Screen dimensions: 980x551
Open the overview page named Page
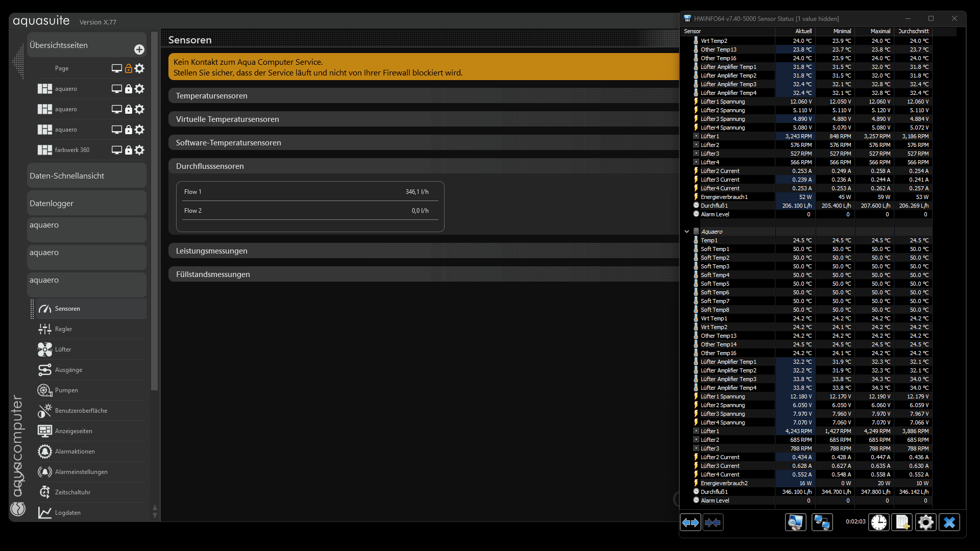click(62, 68)
